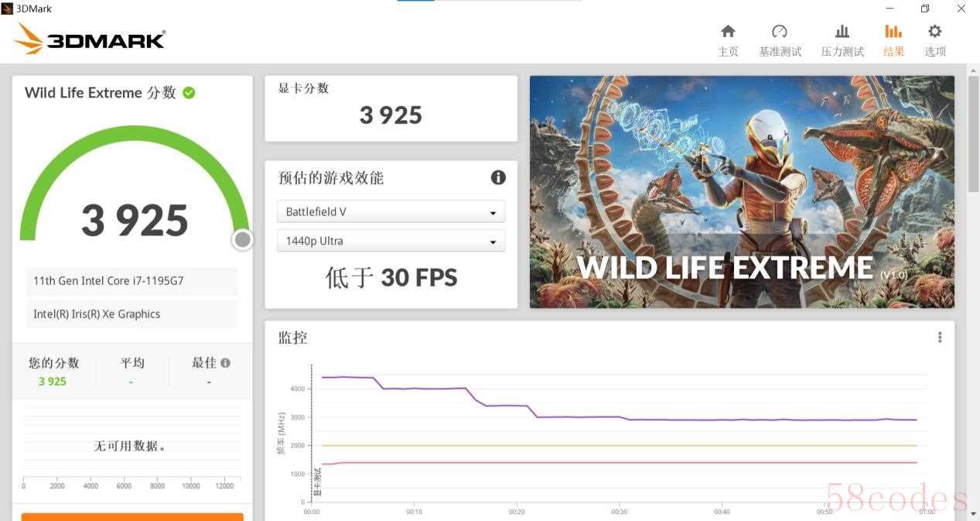This screenshot has height=521, width=980.
Task: Click the info icon beside 预估的游戏效能
Action: point(498,177)
